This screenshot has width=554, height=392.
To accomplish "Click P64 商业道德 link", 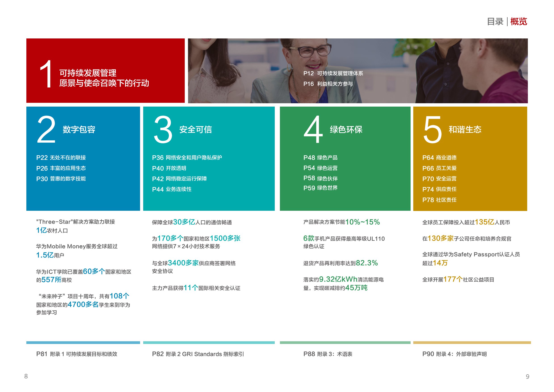I will 439,158.
